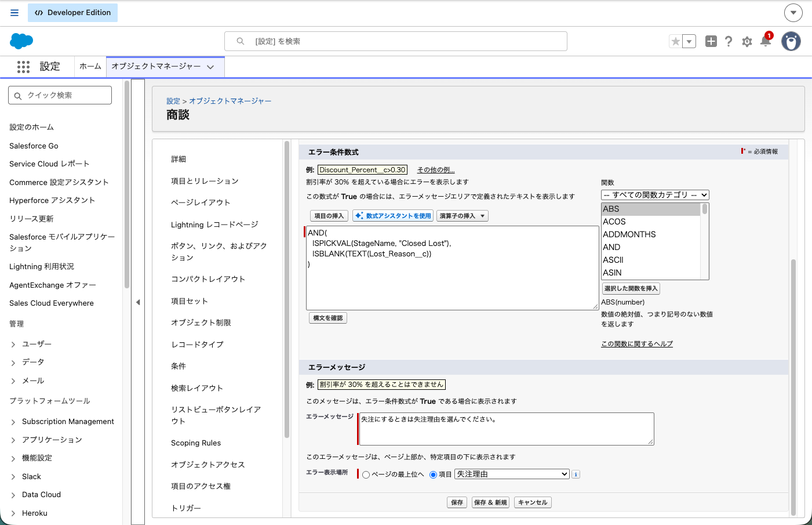Click 数式アシスタントを使用 button

[x=393, y=216]
